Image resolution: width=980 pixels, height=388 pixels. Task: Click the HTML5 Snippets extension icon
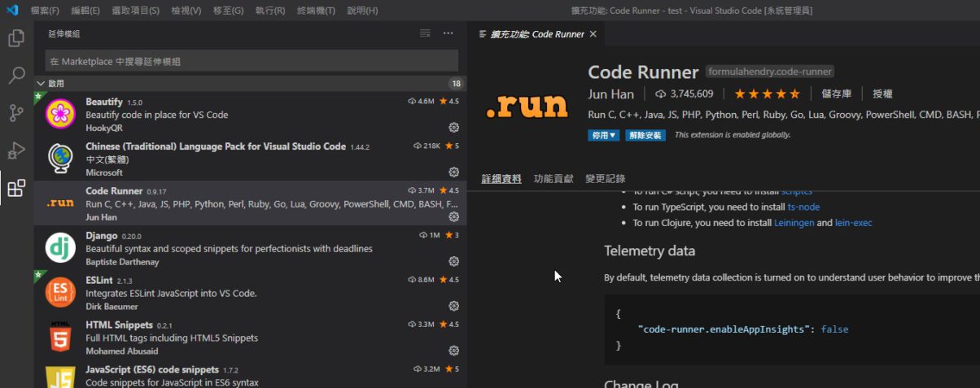click(60, 337)
